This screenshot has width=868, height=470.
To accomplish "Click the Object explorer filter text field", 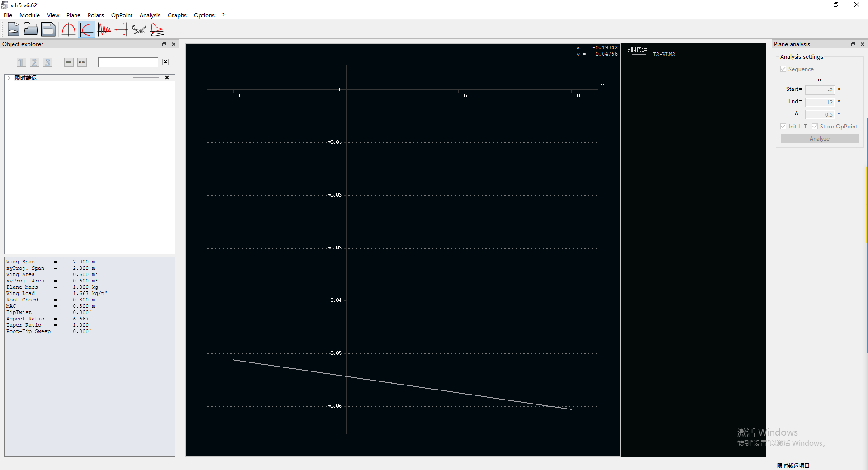I will [128, 62].
